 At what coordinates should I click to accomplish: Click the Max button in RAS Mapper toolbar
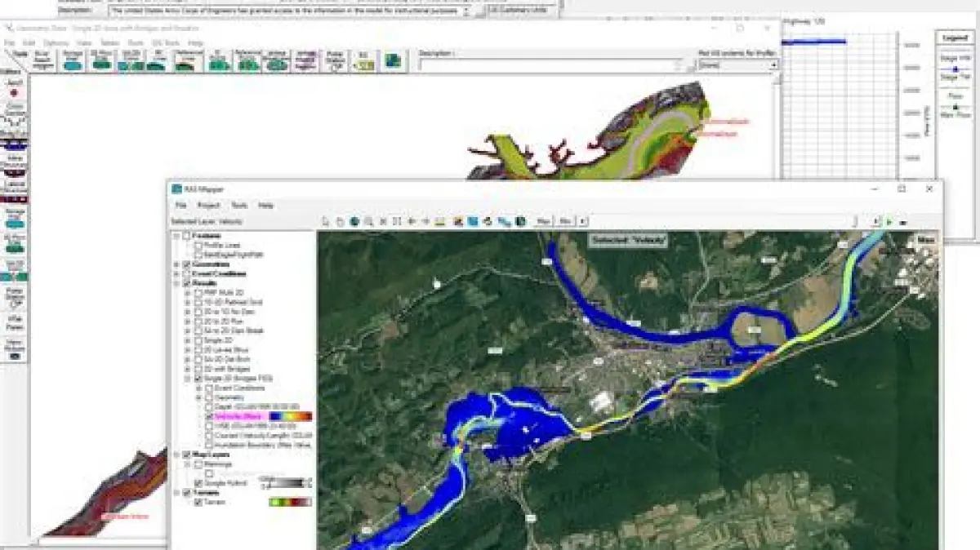tap(543, 221)
